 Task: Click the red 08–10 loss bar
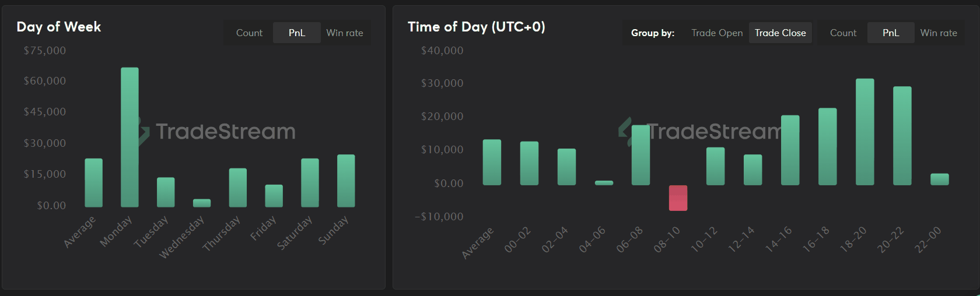pos(678,198)
